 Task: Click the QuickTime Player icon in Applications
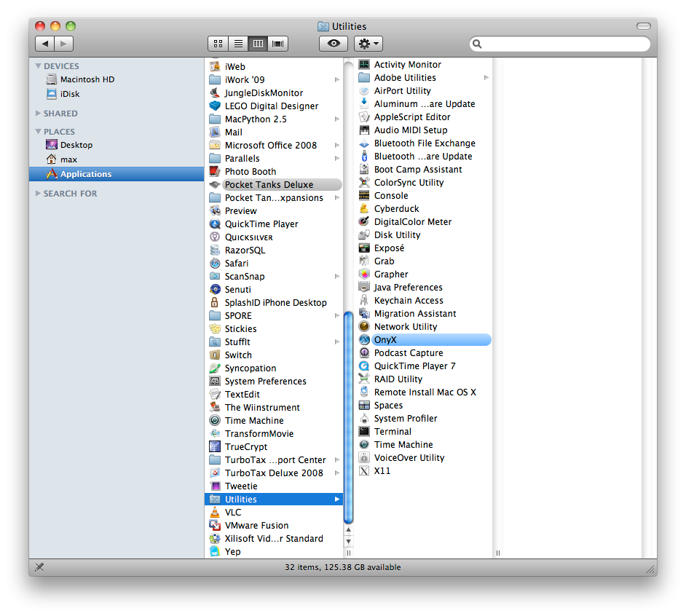[x=215, y=224]
